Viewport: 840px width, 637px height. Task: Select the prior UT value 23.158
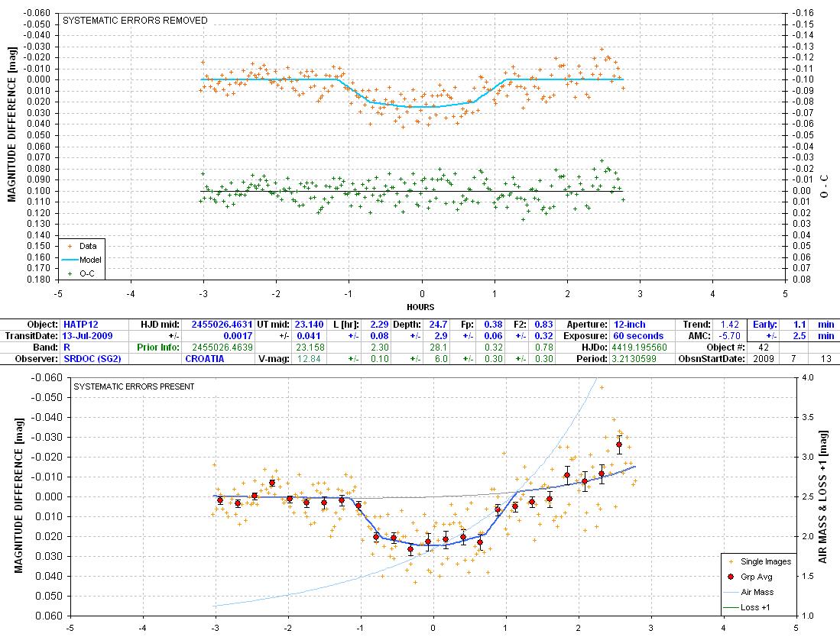coord(310,347)
